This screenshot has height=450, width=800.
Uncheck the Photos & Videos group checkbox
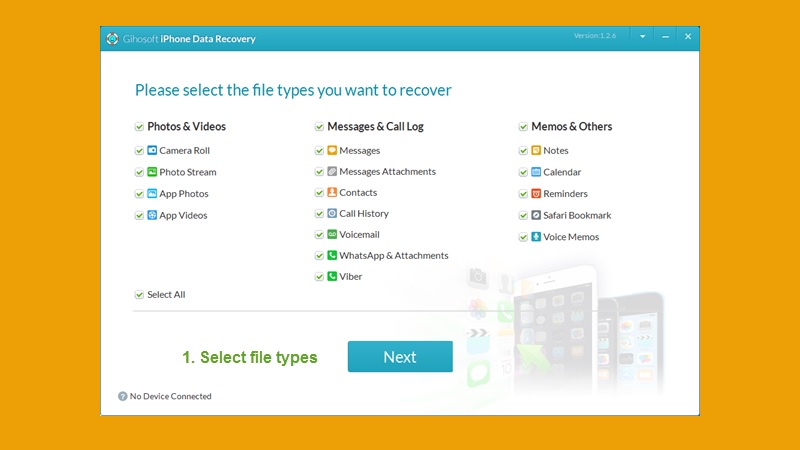pos(139,127)
